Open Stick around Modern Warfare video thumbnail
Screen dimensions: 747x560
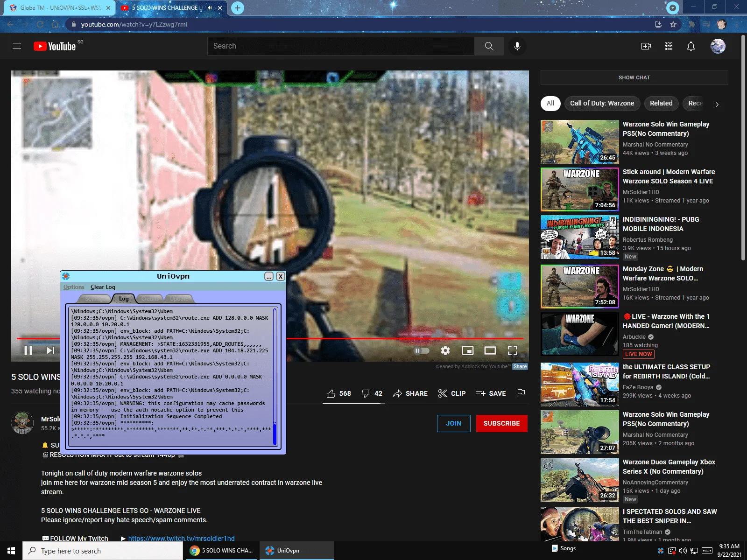(x=580, y=189)
